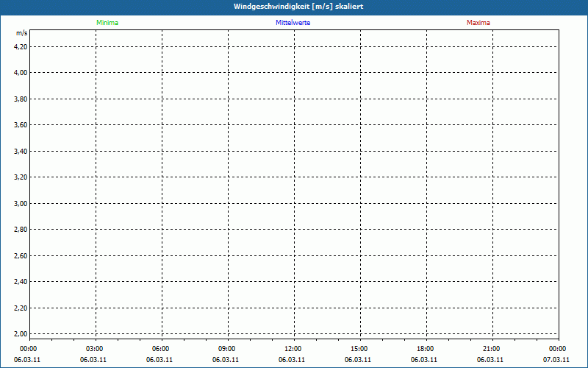This screenshot has width=588, height=368.
Task: Click the 2,40 y-axis value
Action: [21, 281]
